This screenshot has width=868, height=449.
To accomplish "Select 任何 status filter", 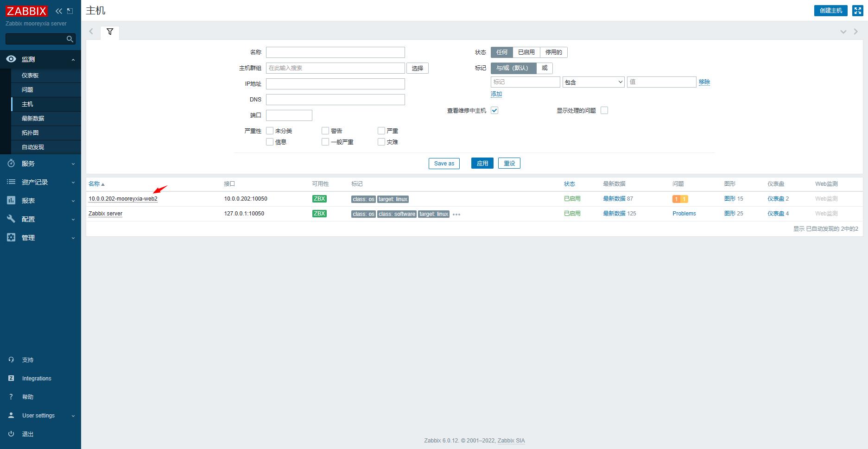I will click(502, 52).
